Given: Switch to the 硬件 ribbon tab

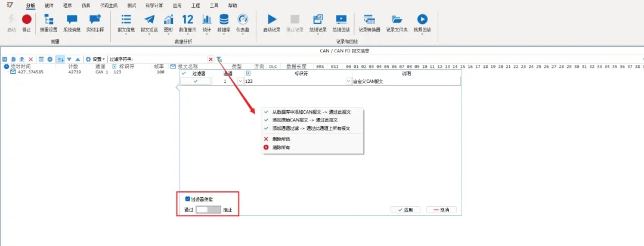Looking at the screenshot, I should click(x=49, y=5).
